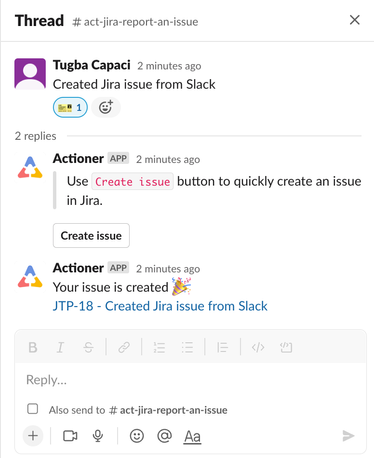Add a reaction to Tugba's message
This screenshot has height=458, width=374.
(x=106, y=107)
